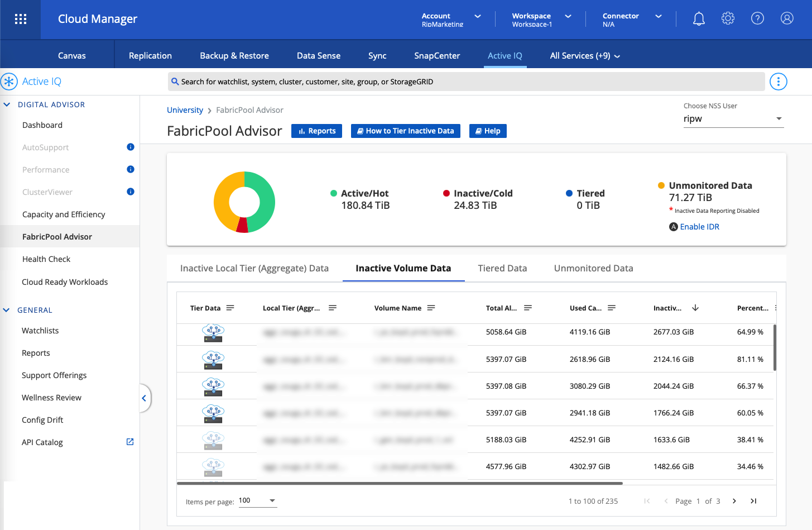Click the API Catalog external link icon
The image size is (812, 530).
pos(130,442)
